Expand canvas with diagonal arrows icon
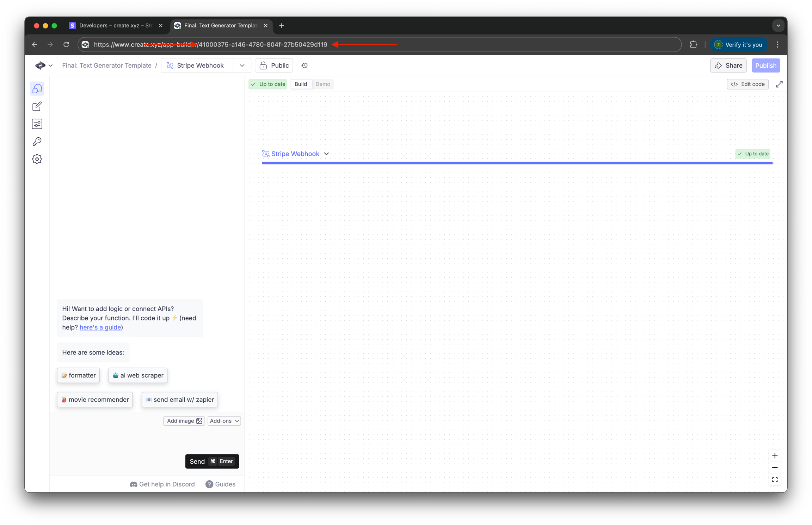Viewport: 812px width, 525px height. pyautogui.click(x=779, y=84)
